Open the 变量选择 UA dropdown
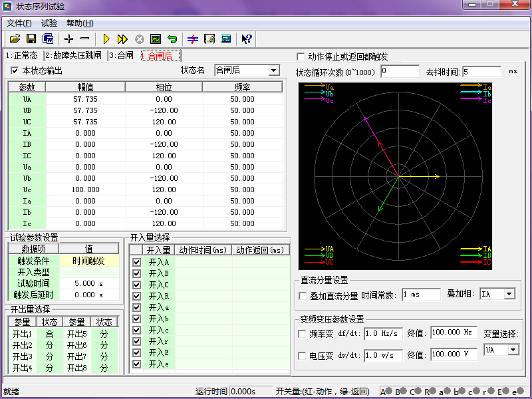The height and width of the screenshot is (399, 532). click(x=513, y=349)
